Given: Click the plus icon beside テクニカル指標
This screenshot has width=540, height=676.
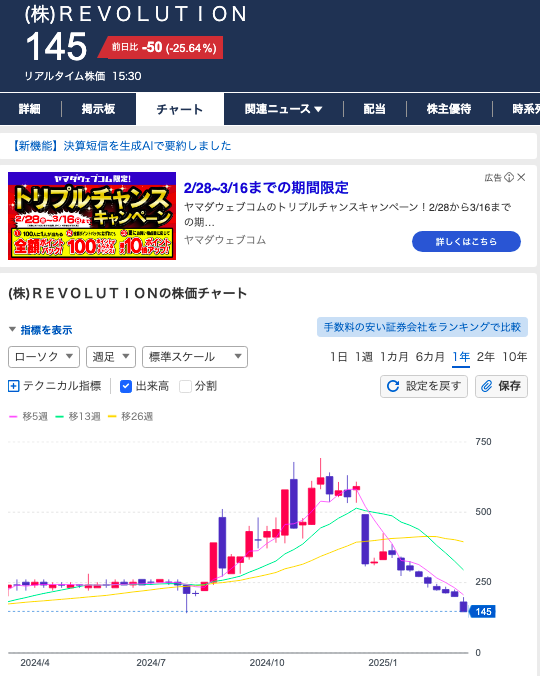Looking at the screenshot, I should (x=13, y=386).
